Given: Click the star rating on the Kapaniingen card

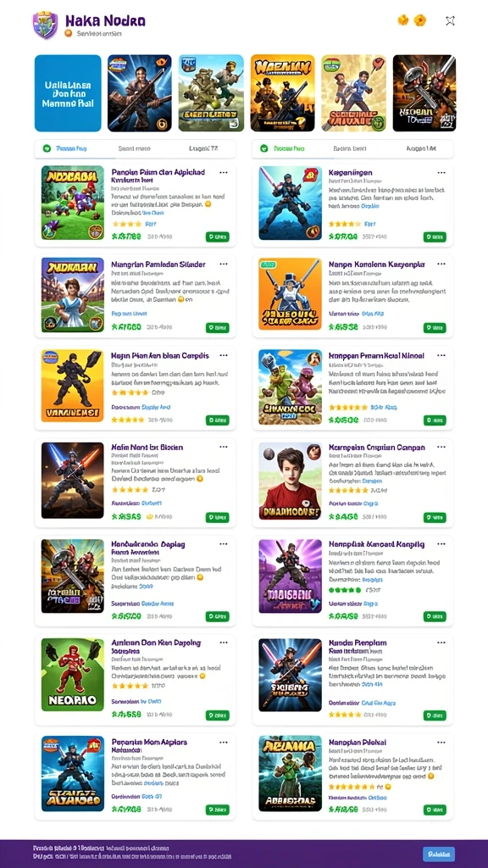Looking at the screenshot, I should pyautogui.click(x=346, y=224).
